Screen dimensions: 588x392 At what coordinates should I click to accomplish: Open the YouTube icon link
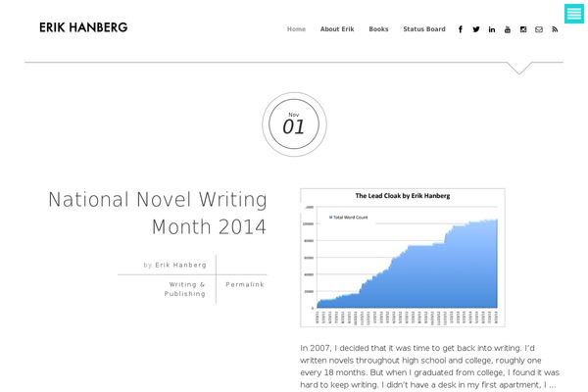point(508,29)
